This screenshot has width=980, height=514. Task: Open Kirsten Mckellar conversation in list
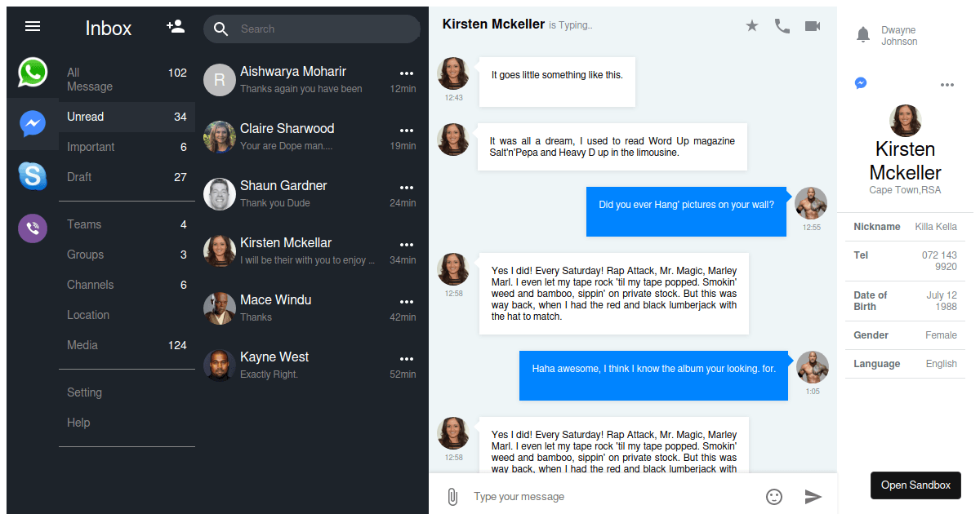[x=311, y=251]
